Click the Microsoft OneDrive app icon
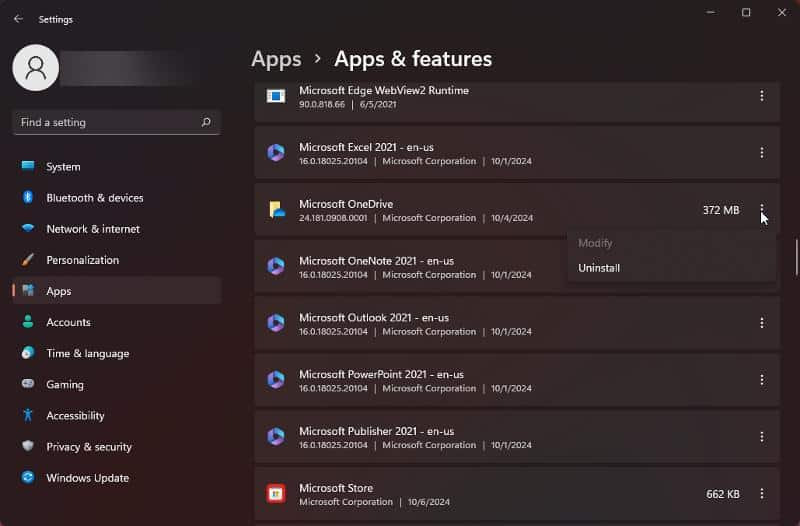 point(277,210)
